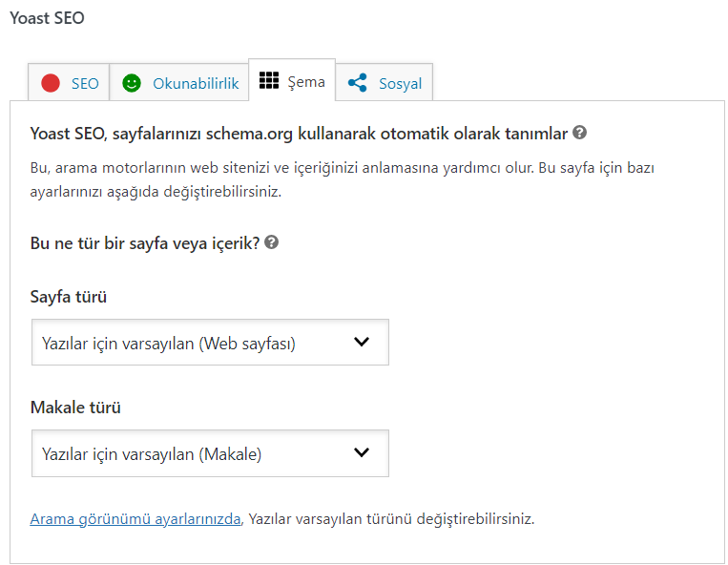Open help icon beside page type question
728x565 pixels.
click(272, 242)
